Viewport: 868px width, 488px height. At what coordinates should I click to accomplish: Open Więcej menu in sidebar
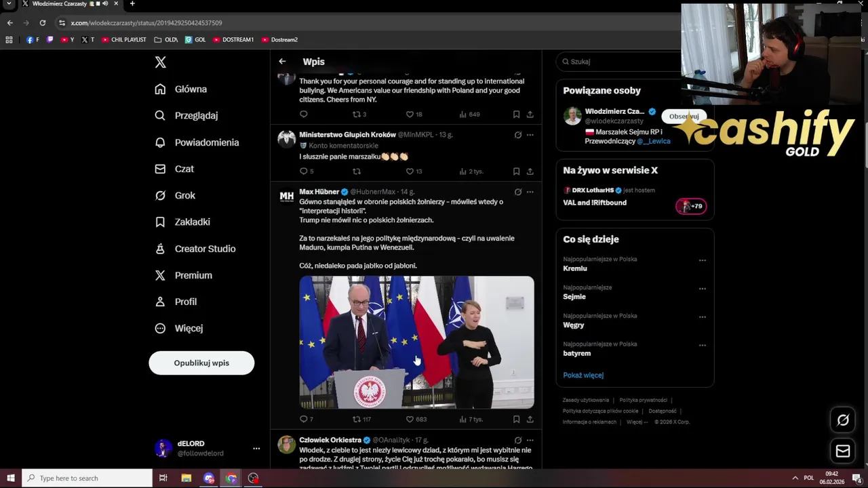tap(179, 328)
